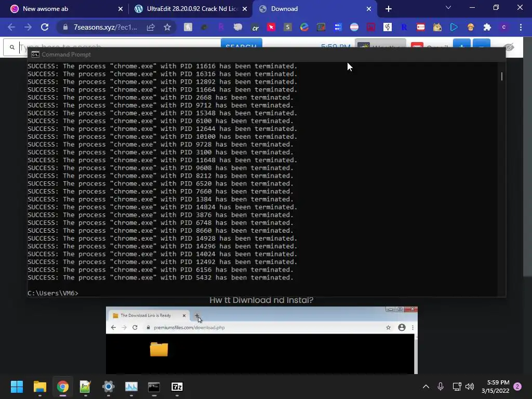
Task: Click the C:\Users\VM6> prompt line
Action: coord(53,293)
